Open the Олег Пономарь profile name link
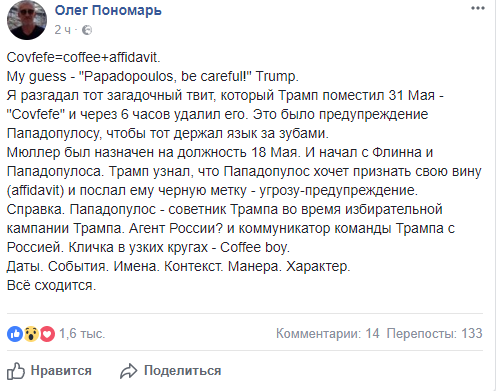The height and width of the screenshot is (391, 496). click(108, 10)
